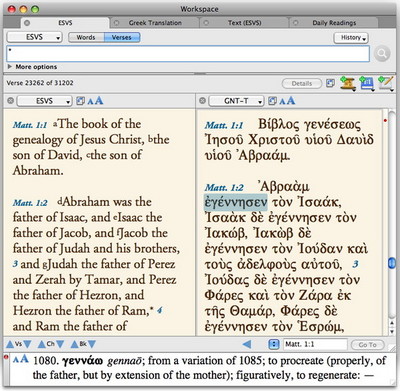Switch to the Greek Translation tab
This screenshot has width=400, height=391.
pos(155,23)
